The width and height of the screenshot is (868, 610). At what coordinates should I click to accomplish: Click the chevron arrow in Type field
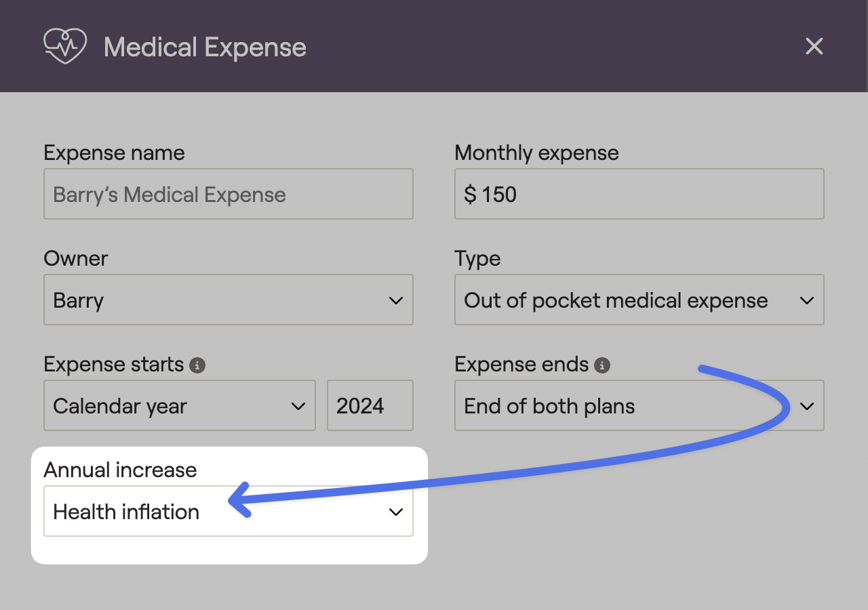pos(807,300)
